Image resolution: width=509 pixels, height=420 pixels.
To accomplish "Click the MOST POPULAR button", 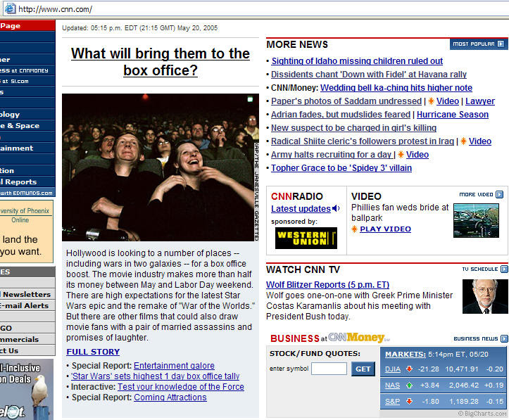I will [x=479, y=44].
